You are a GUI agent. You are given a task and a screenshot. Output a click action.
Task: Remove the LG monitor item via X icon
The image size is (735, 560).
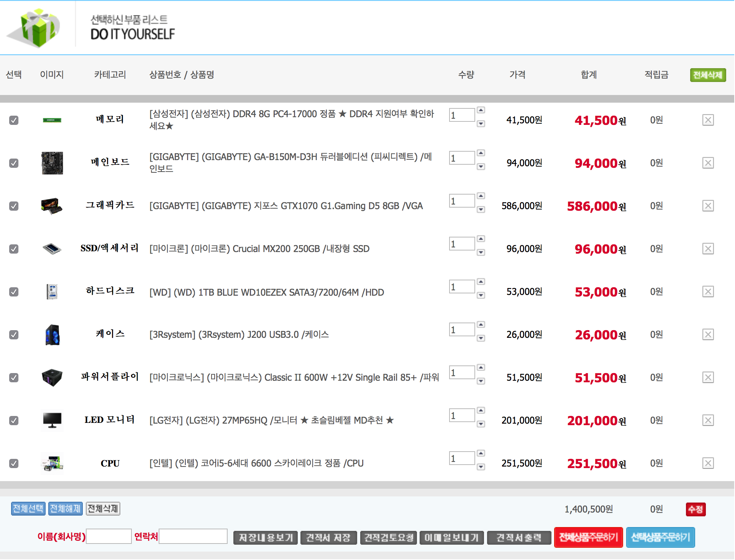tap(707, 421)
